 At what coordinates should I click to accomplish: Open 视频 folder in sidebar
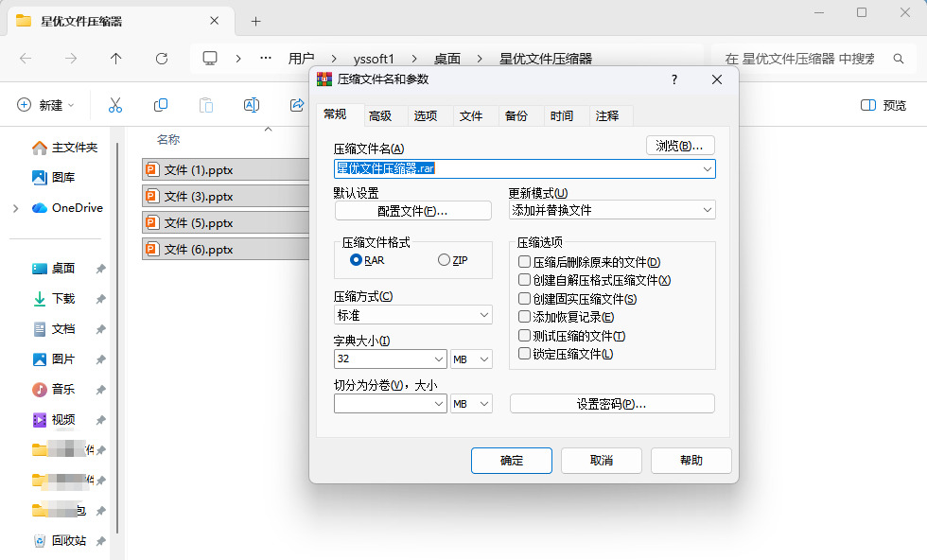53,420
